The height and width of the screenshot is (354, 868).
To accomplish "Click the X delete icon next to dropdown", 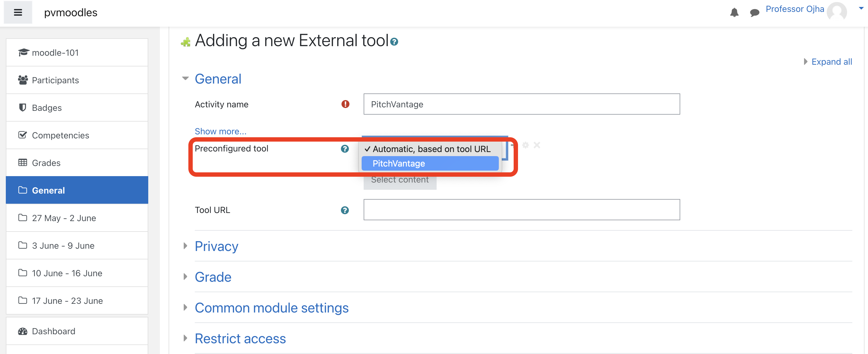I will tap(537, 145).
